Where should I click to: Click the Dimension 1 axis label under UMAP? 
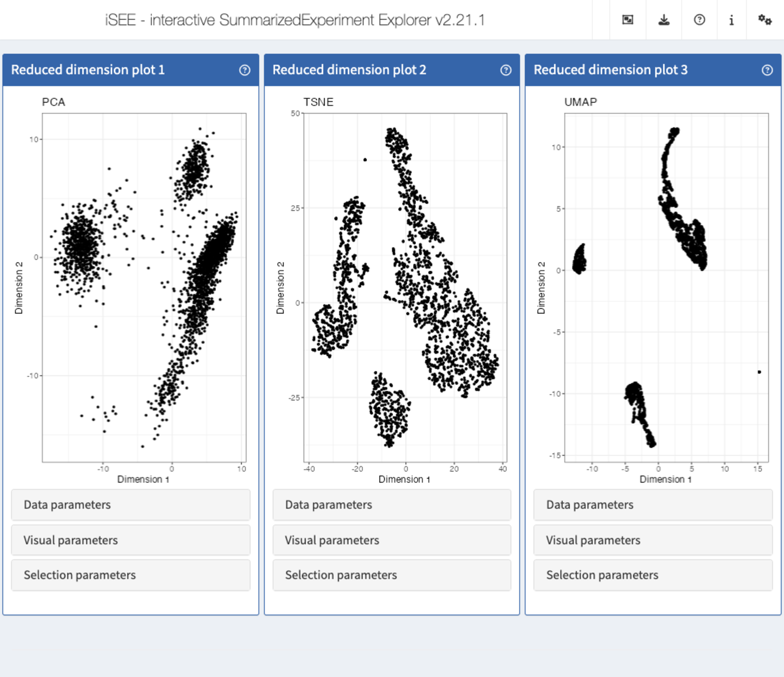point(666,479)
